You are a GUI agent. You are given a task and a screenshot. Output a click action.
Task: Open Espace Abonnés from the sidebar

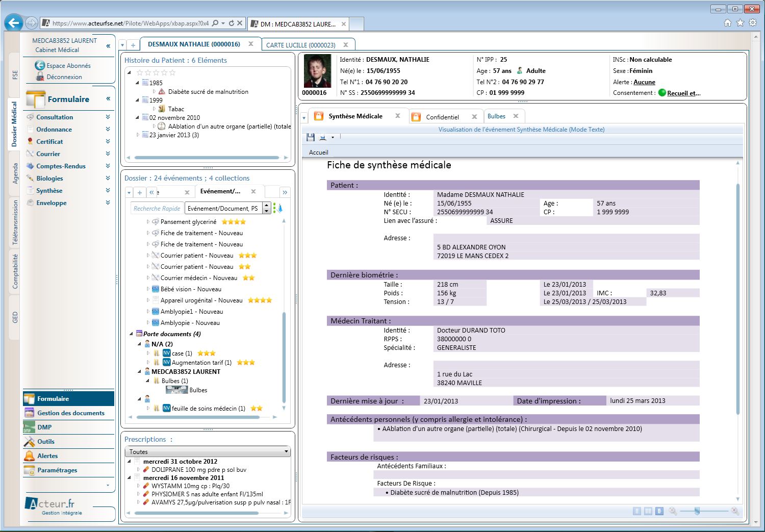click(68, 66)
